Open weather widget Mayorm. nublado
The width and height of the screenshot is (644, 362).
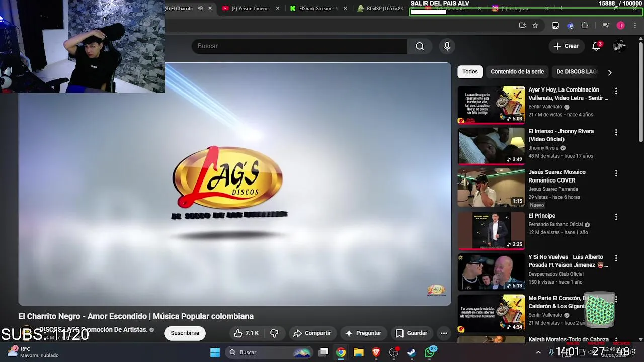tap(34, 352)
